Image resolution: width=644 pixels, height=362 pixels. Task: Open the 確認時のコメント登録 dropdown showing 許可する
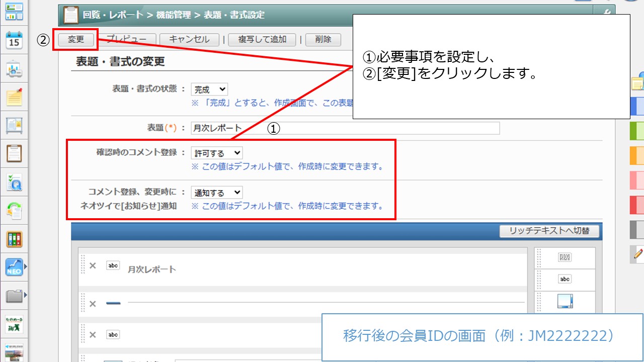pos(217,153)
